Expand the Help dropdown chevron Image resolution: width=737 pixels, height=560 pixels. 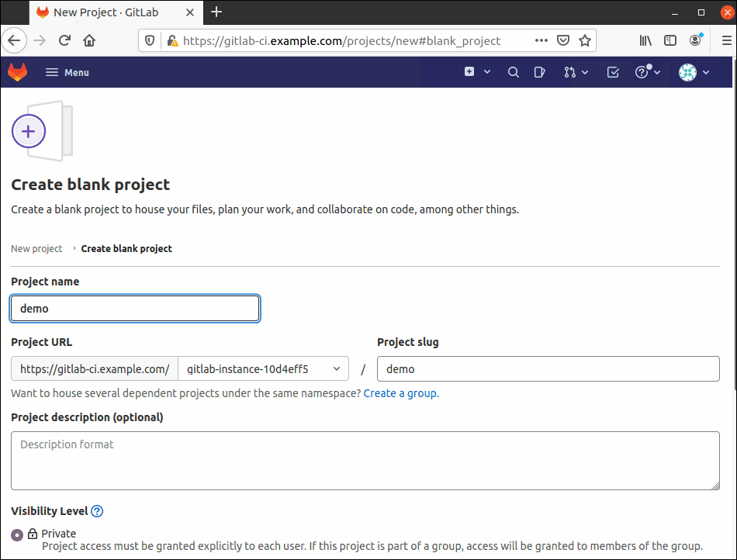point(657,72)
